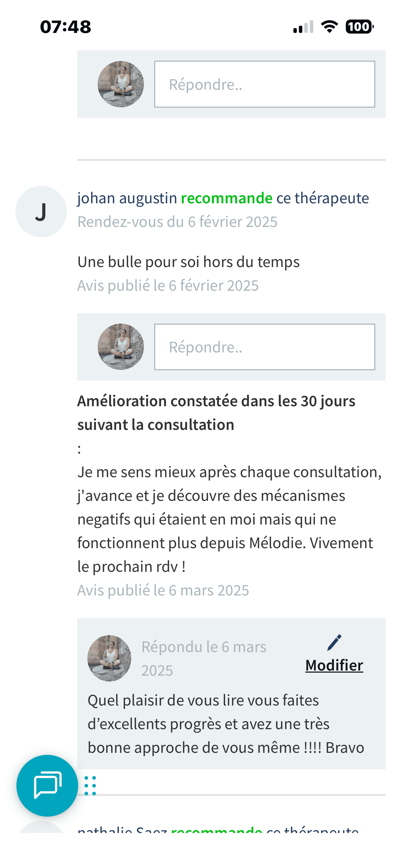The height and width of the screenshot is (868, 401).
Task: Tap the cellular signal bars icon
Action: click(303, 27)
